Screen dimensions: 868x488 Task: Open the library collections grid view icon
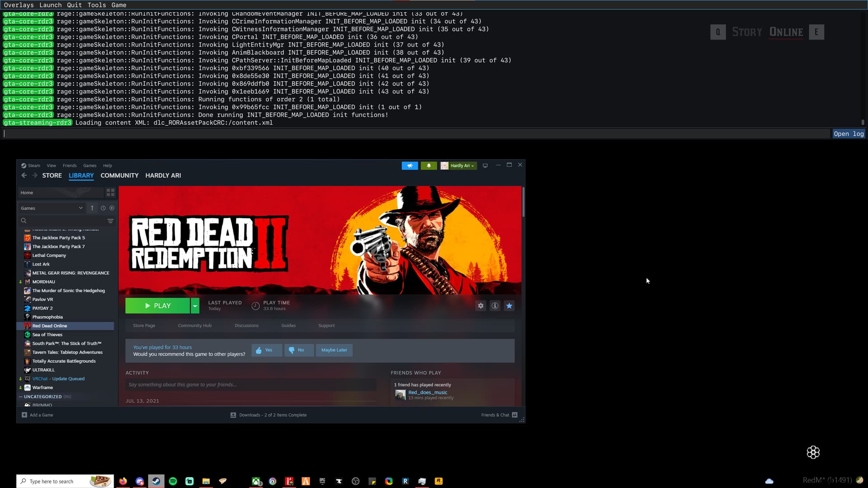(x=110, y=192)
